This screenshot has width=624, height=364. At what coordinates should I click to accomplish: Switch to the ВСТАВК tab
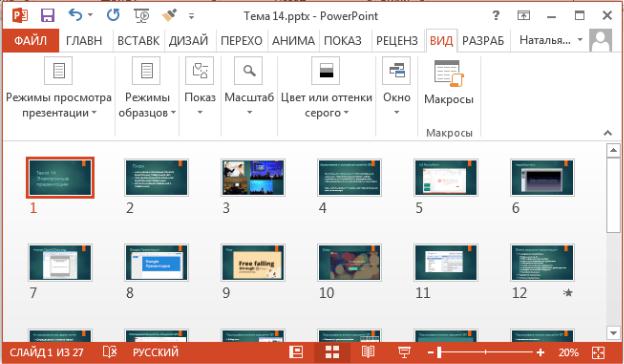point(138,41)
